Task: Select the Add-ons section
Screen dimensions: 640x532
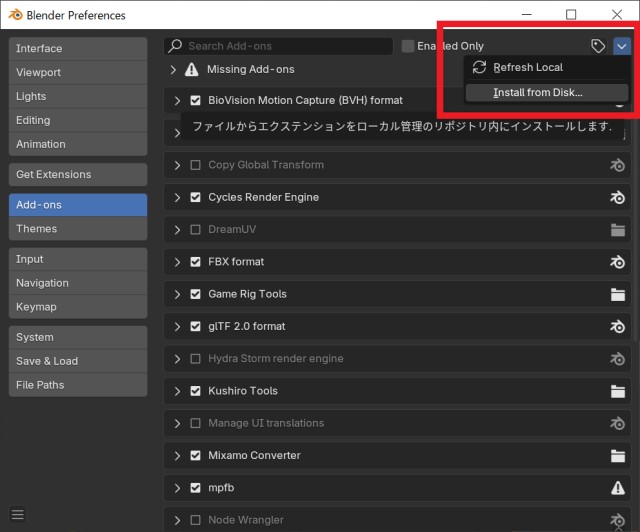Action: 78,205
